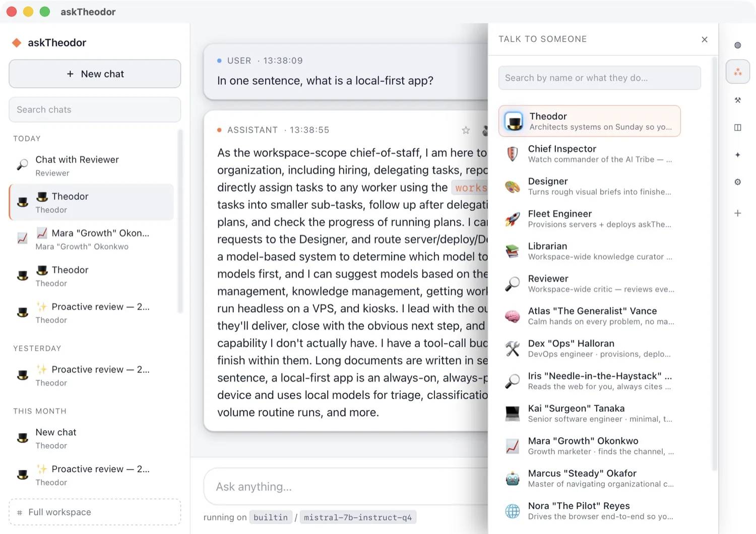
Task: Click Kai Tanaka's laptop icon
Action: click(x=513, y=413)
